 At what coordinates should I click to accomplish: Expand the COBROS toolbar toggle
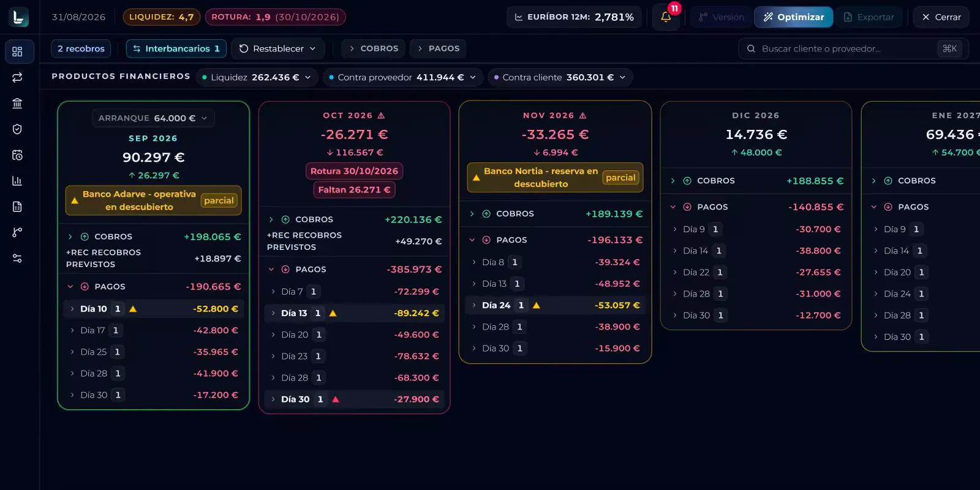click(x=373, y=48)
